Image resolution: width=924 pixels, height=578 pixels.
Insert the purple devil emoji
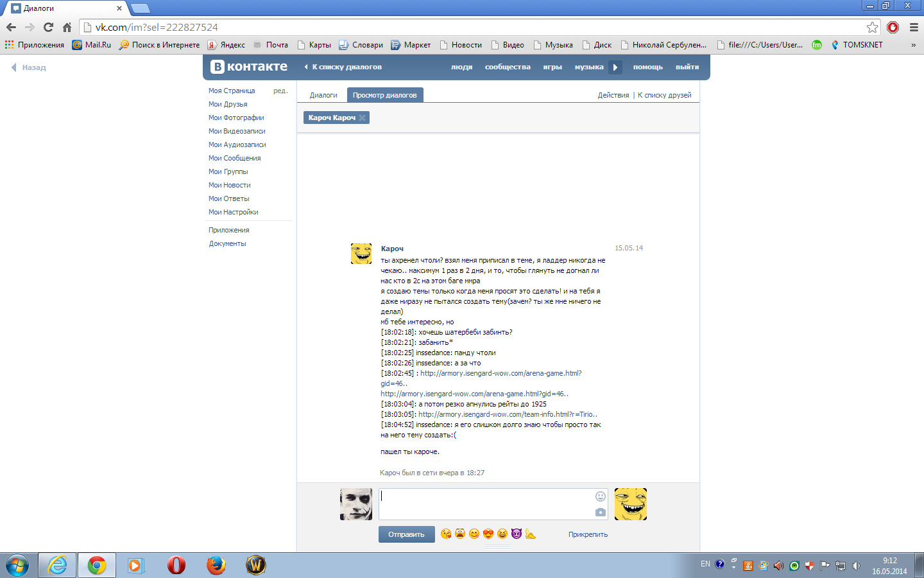coord(517,534)
